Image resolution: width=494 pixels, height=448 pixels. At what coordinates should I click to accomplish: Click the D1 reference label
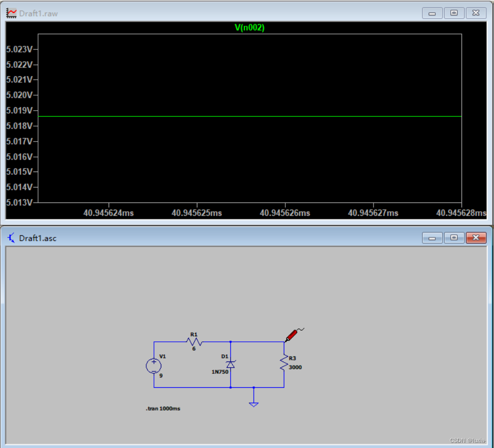pyautogui.click(x=225, y=356)
